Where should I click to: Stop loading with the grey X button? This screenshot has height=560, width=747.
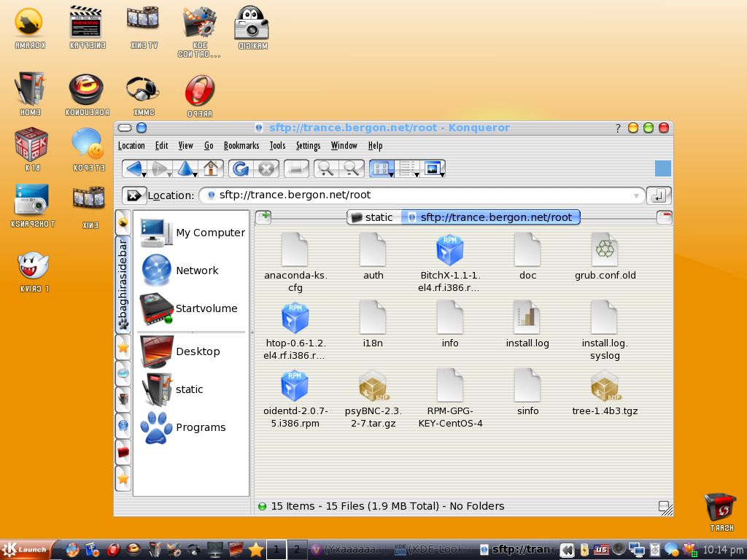[266, 168]
